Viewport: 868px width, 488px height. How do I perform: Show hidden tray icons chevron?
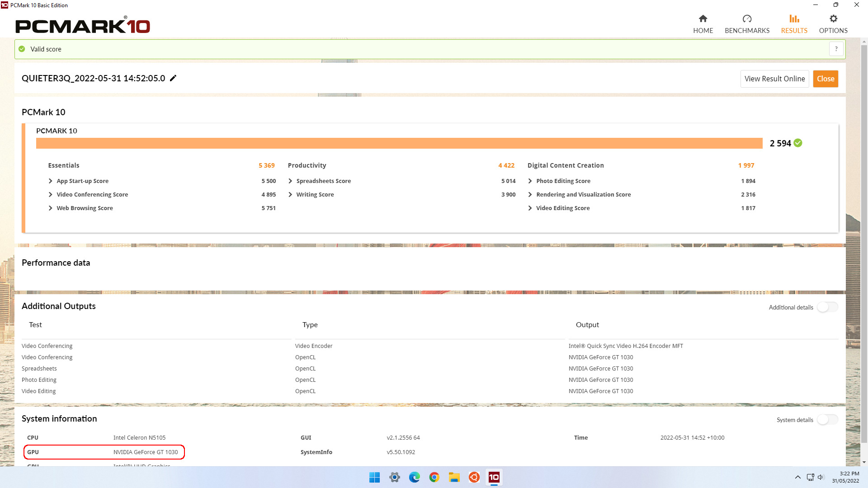point(798,477)
